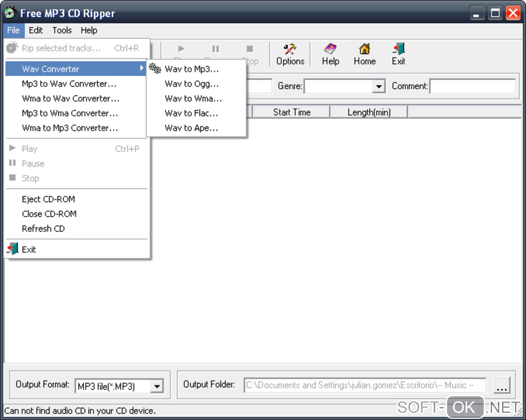Close the Free MP3 CD Ripper window
526x420 pixels.
513,13
